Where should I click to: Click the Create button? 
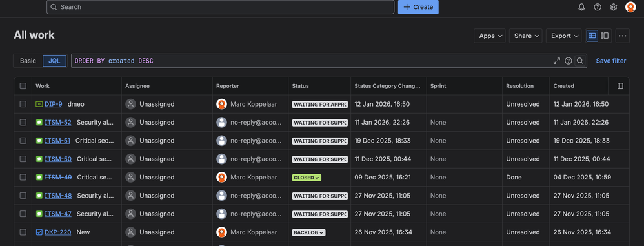418,7
